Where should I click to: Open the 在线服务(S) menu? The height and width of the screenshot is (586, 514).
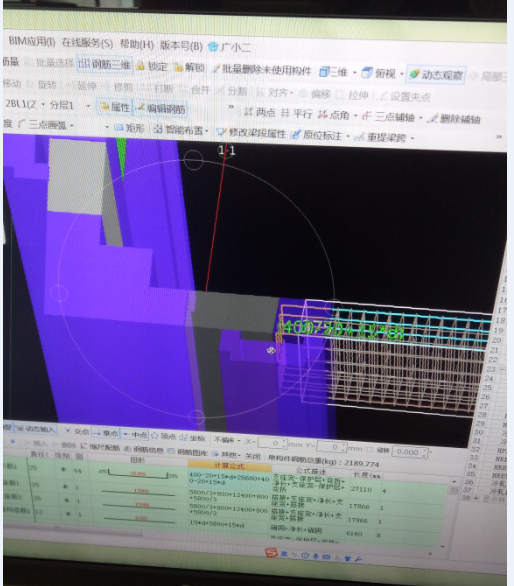tap(87, 43)
